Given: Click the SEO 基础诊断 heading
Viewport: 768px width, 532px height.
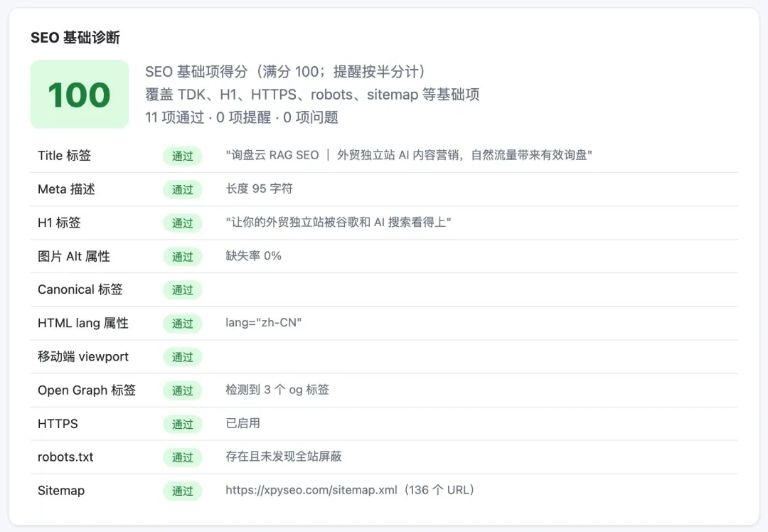Looking at the screenshot, I should pos(75,37).
